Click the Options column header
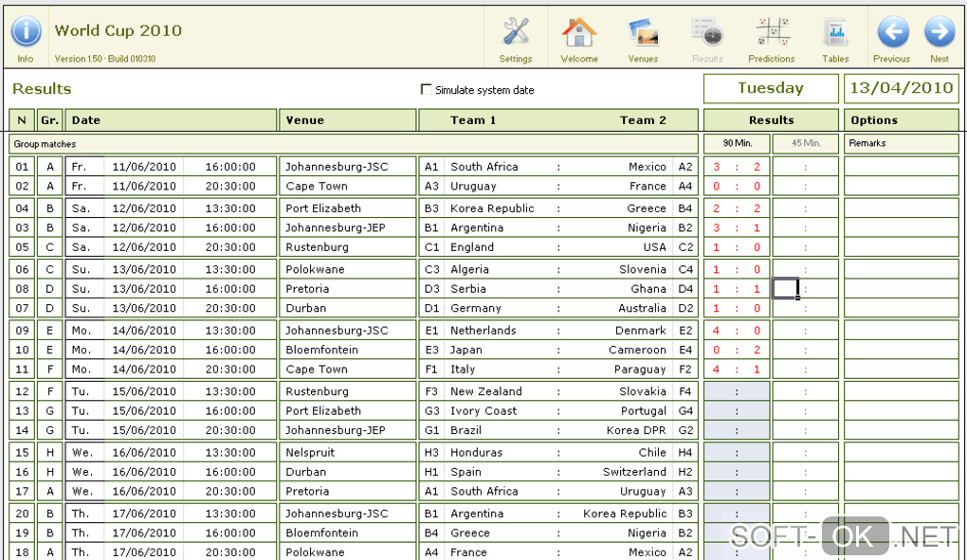Image resolution: width=967 pixels, height=560 pixels. click(x=901, y=120)
